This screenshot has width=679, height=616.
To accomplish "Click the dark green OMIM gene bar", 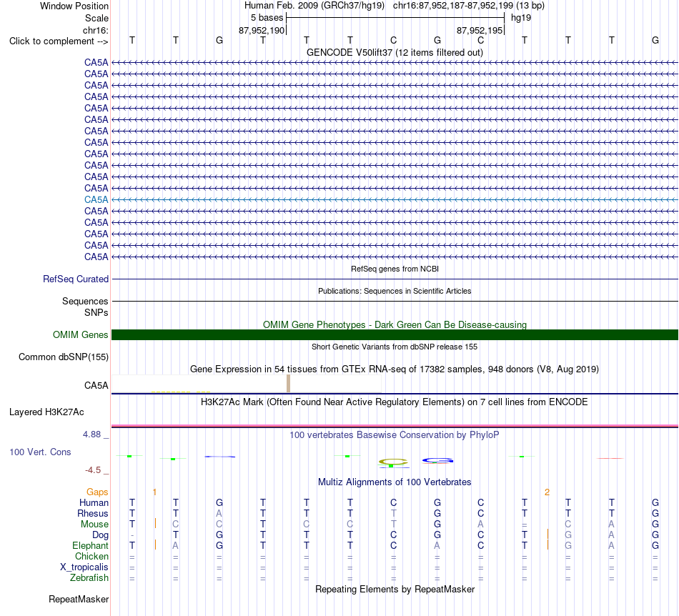I will click(395, 334).
